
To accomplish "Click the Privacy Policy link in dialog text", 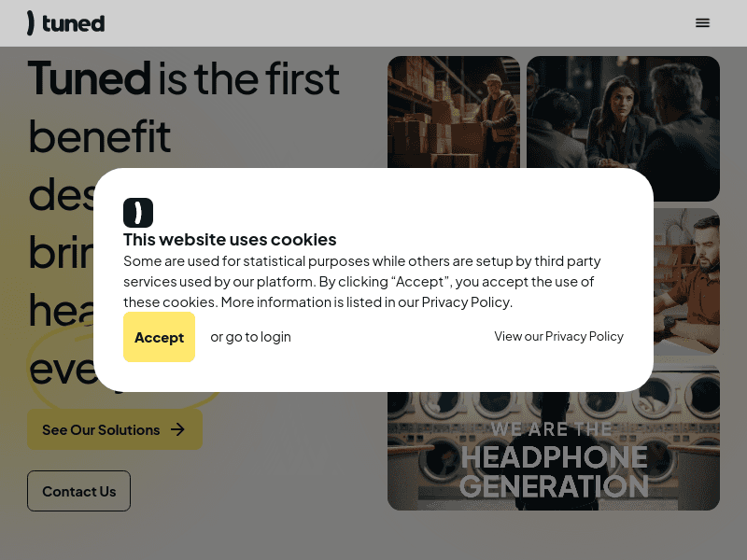I will [465, 301].
